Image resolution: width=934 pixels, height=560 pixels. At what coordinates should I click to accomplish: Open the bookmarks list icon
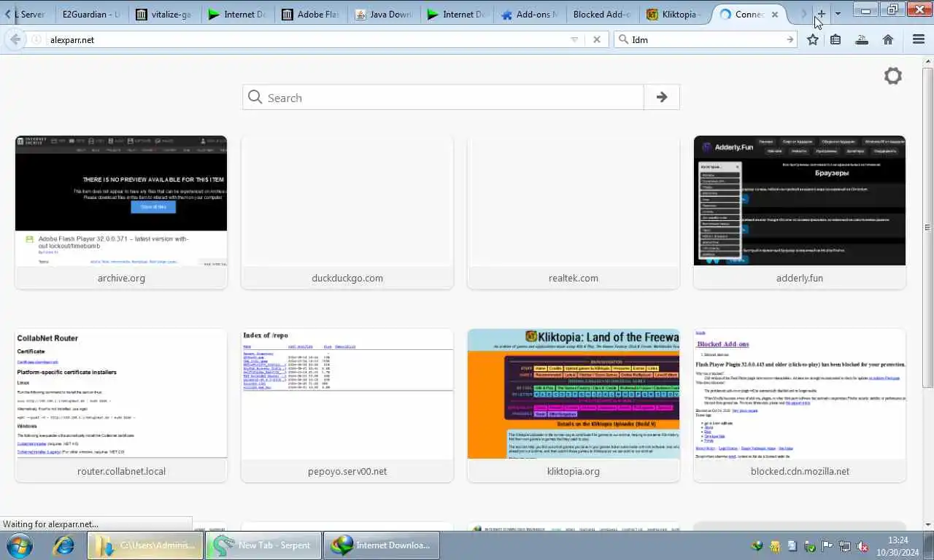835,39
